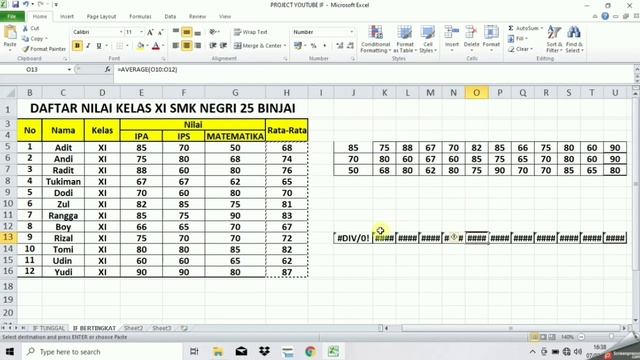The height and width of the screenshot is (360, 640).
Task: Open the Sheet3 sheet tab
Action: coord(162,328)
